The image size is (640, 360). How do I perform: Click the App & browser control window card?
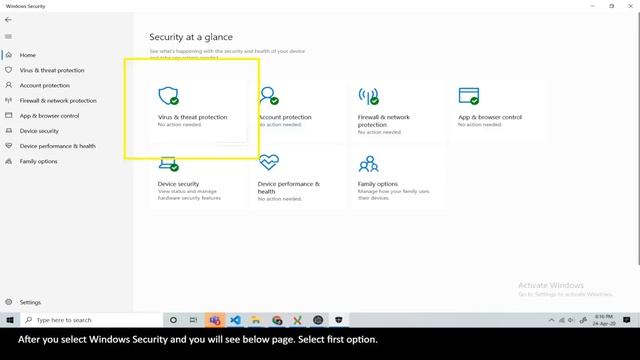click(498, 111)
